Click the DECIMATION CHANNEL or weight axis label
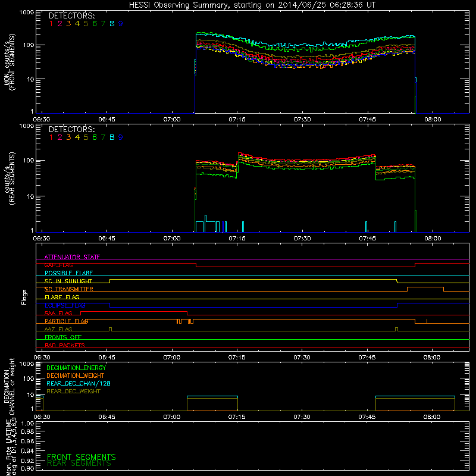The height and width of the screenshot is (476, 476). [x=9, y=387]
